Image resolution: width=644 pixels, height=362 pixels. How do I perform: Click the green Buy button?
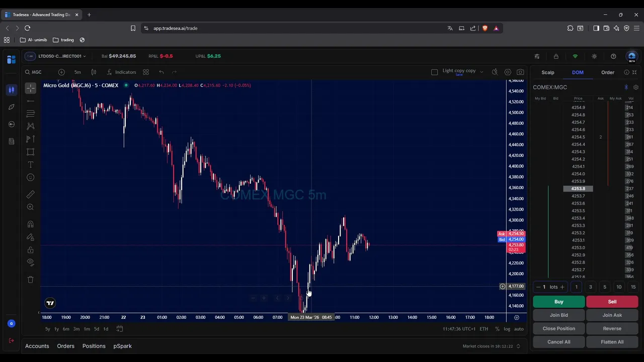click(559, 302)
